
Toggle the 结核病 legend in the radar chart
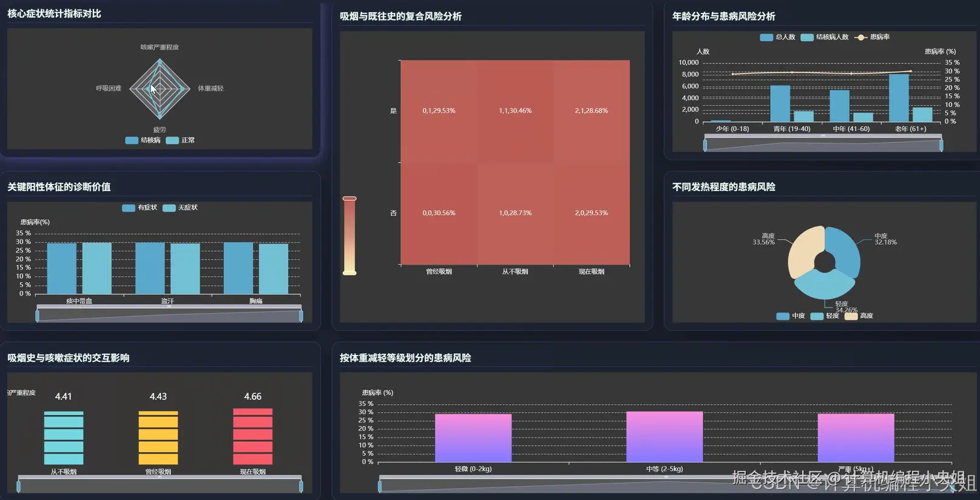(143, 140)
